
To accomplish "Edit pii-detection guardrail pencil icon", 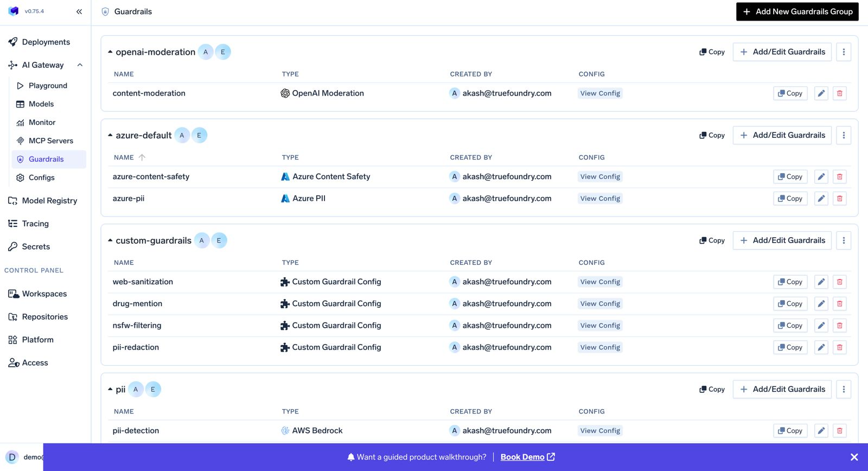I will [821, 431].
